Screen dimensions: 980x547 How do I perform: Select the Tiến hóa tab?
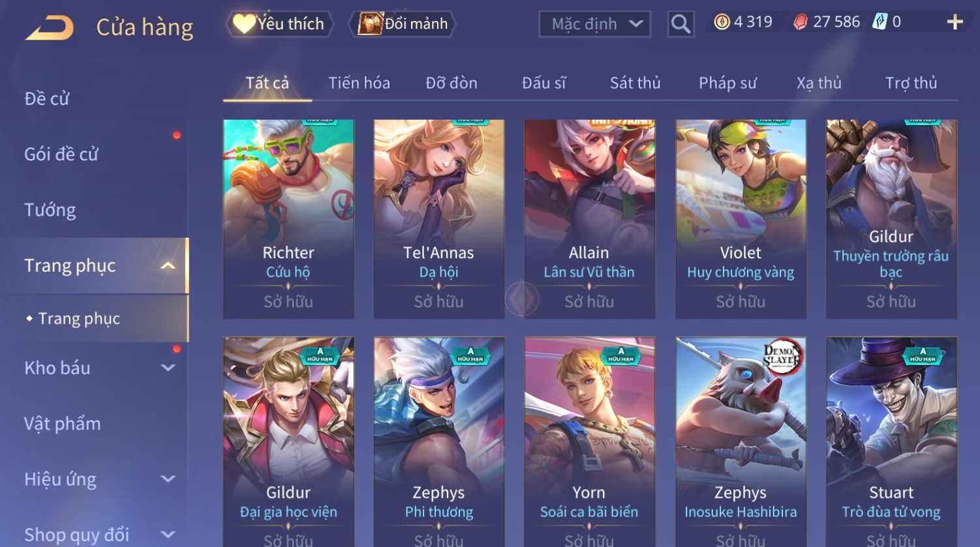359,83
